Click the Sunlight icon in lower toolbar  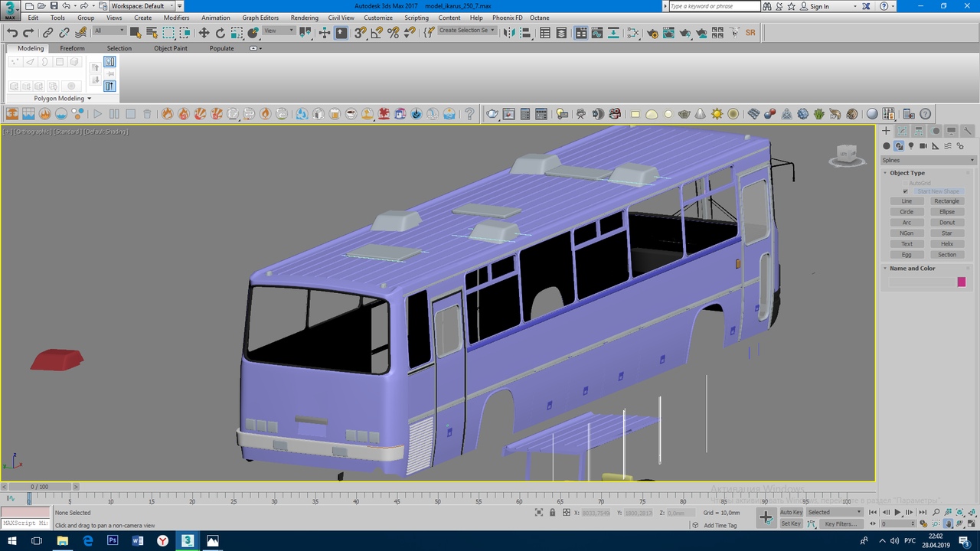point(717,114)
